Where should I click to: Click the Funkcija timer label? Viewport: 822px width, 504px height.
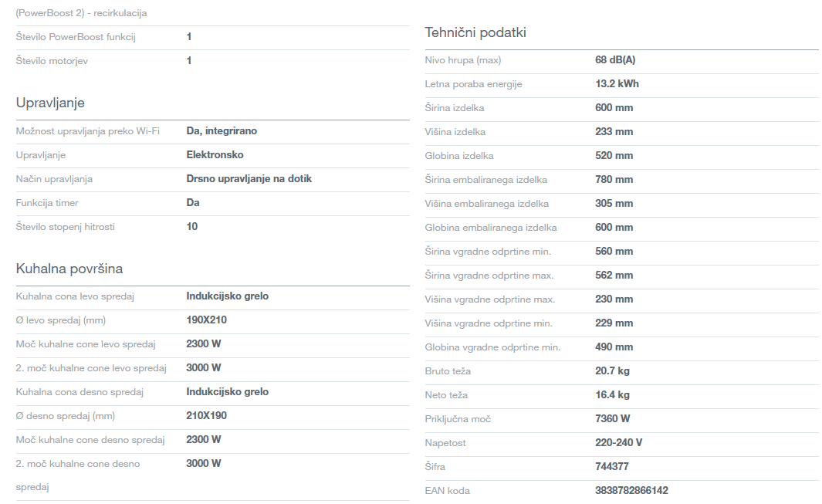pyautogui.click(x=47, y=203)
